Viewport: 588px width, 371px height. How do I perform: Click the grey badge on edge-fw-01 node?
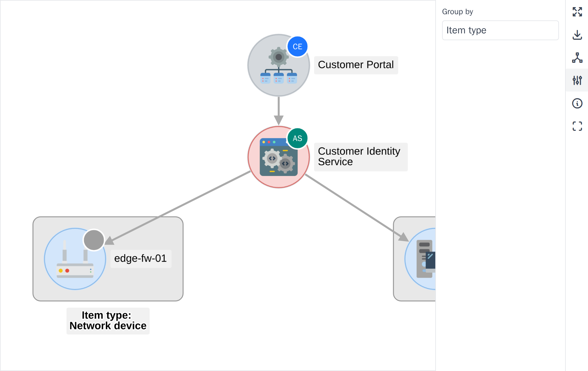tap(94, 240)
